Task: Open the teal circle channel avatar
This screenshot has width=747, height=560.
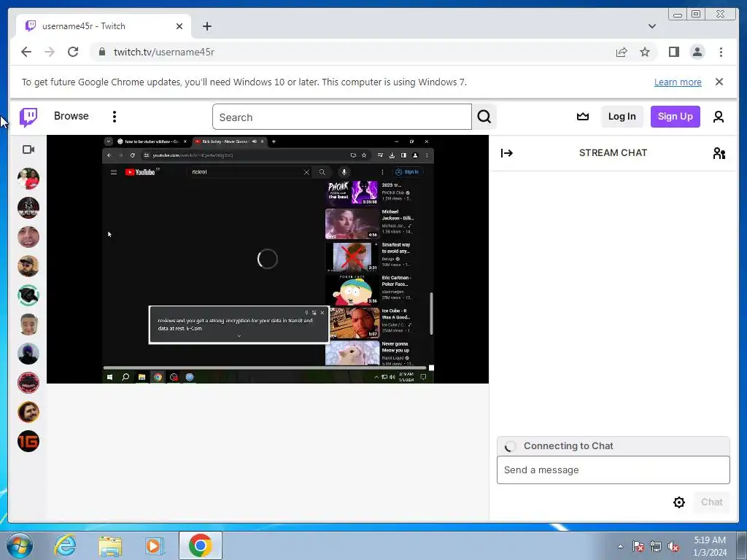Action: point(28,295)
